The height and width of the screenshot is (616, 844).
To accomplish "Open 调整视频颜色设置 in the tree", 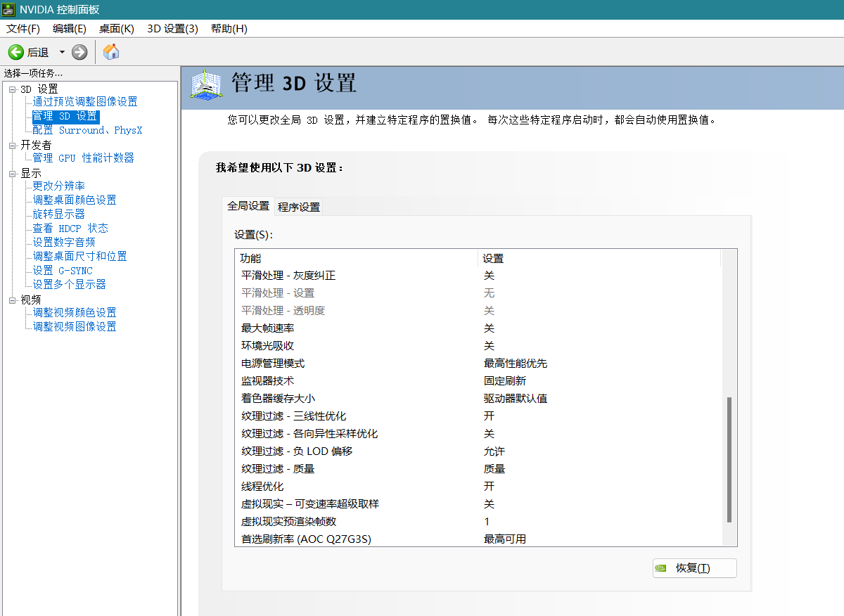I will click(x=75, y=313).
